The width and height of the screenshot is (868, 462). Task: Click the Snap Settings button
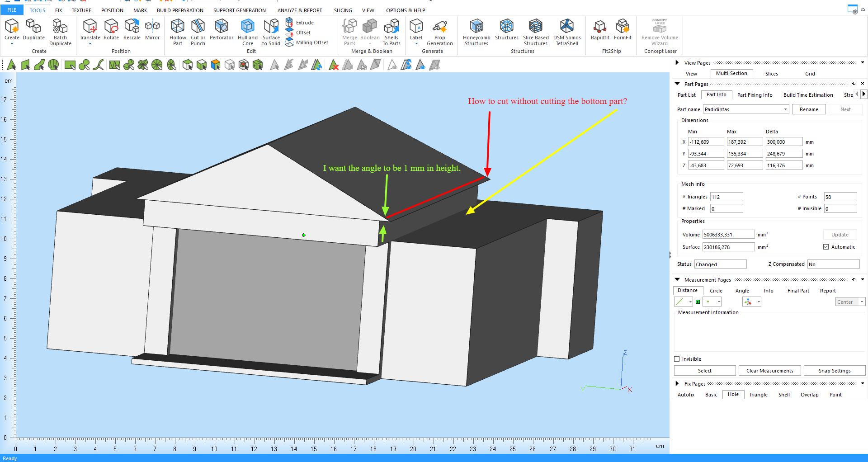point(835,371)
